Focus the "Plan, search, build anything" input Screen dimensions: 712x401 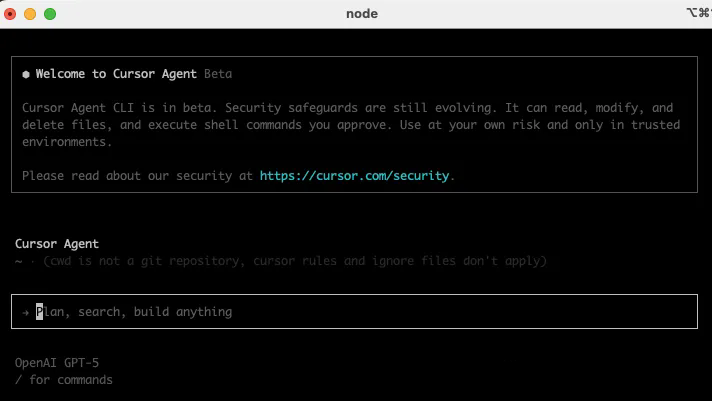point(354,312)
